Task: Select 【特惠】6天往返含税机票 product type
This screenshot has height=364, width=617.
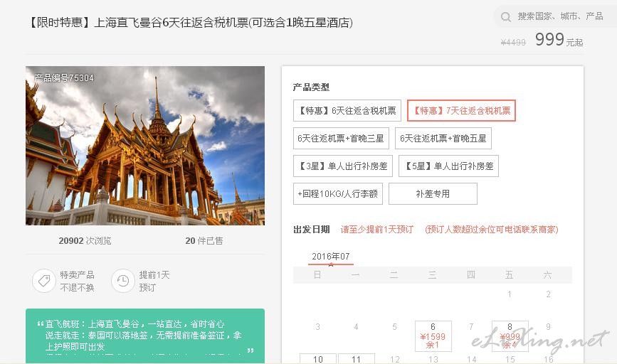Action: [x=347, y=111]
